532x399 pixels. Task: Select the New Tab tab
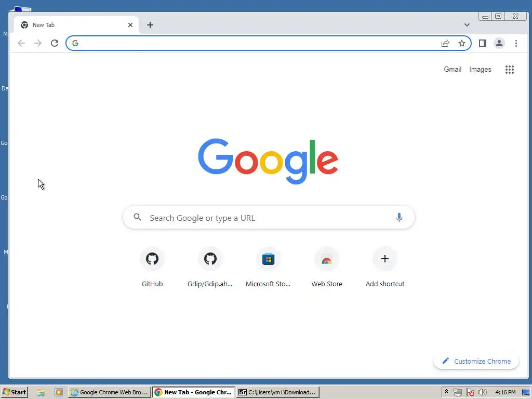pyautogui.click(x=76, y=25)
